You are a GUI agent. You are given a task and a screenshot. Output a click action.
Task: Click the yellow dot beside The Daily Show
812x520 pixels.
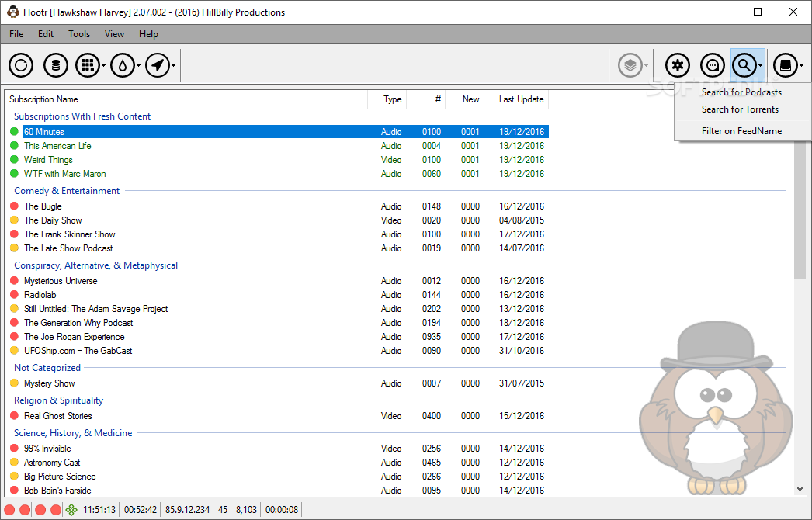[15, 220]
